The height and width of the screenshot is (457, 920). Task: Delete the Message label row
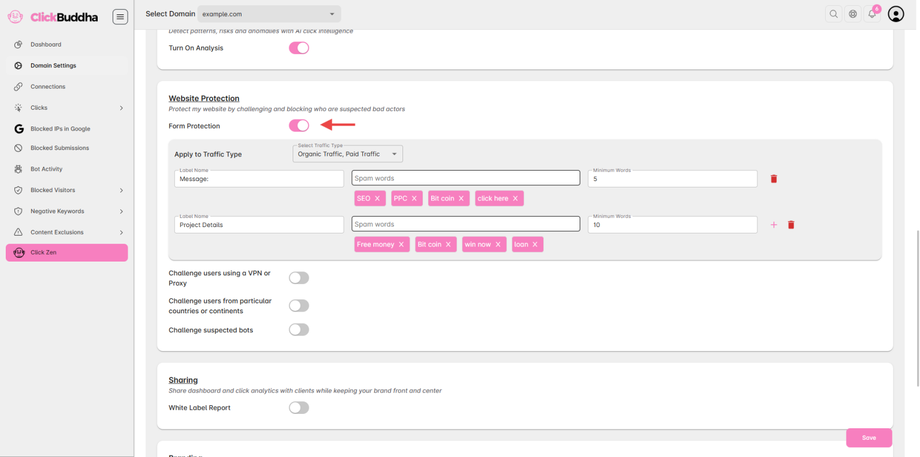(x=774, y=179)
